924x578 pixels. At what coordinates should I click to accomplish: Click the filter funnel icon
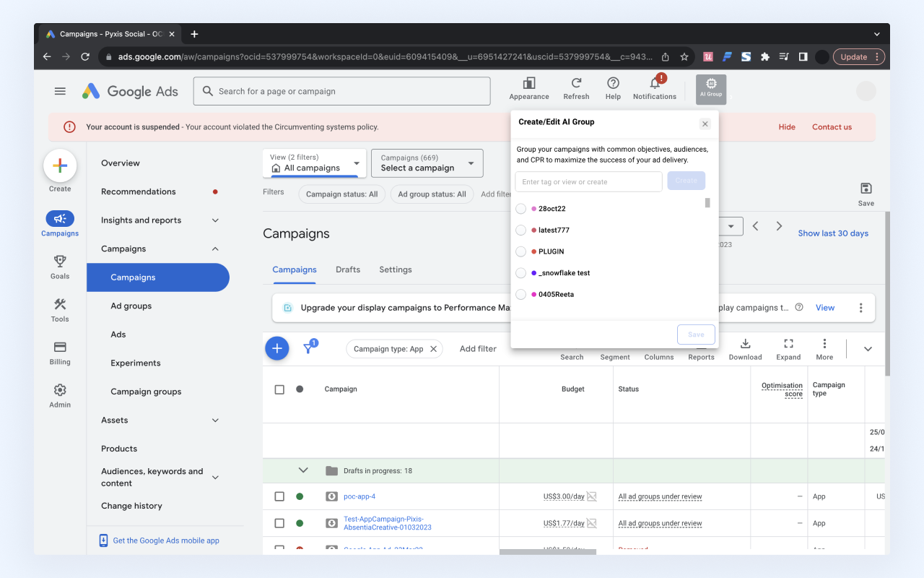pos(308,348)
